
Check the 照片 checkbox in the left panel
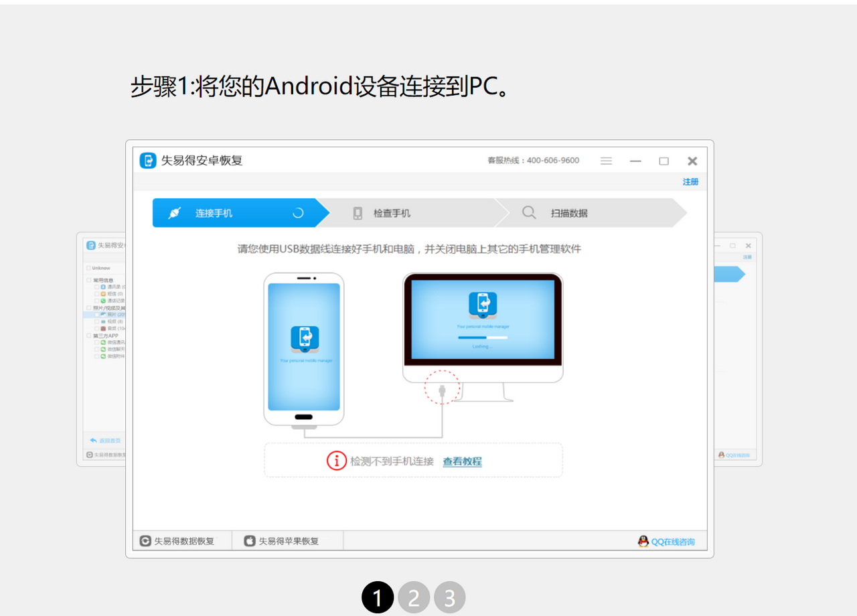click(96, 315)
